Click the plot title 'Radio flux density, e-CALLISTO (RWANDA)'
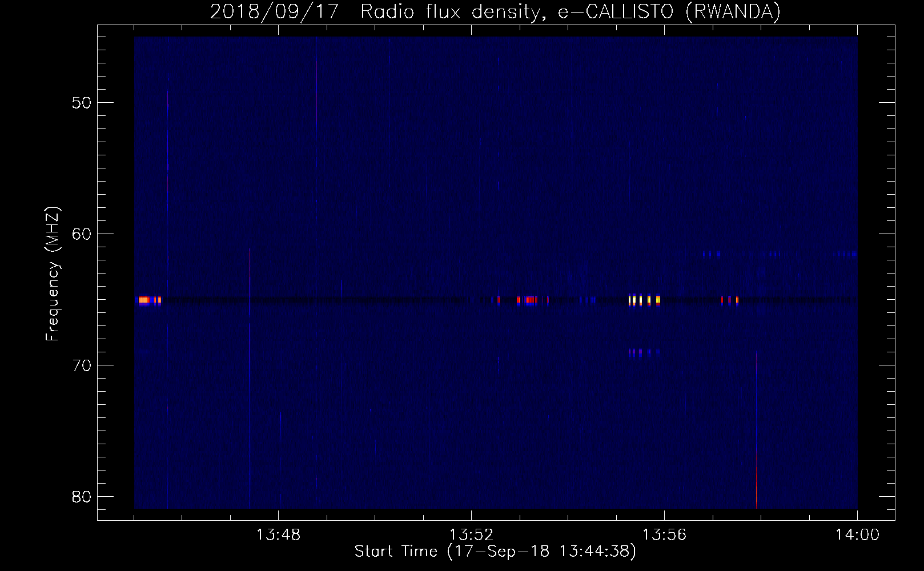 571,12
